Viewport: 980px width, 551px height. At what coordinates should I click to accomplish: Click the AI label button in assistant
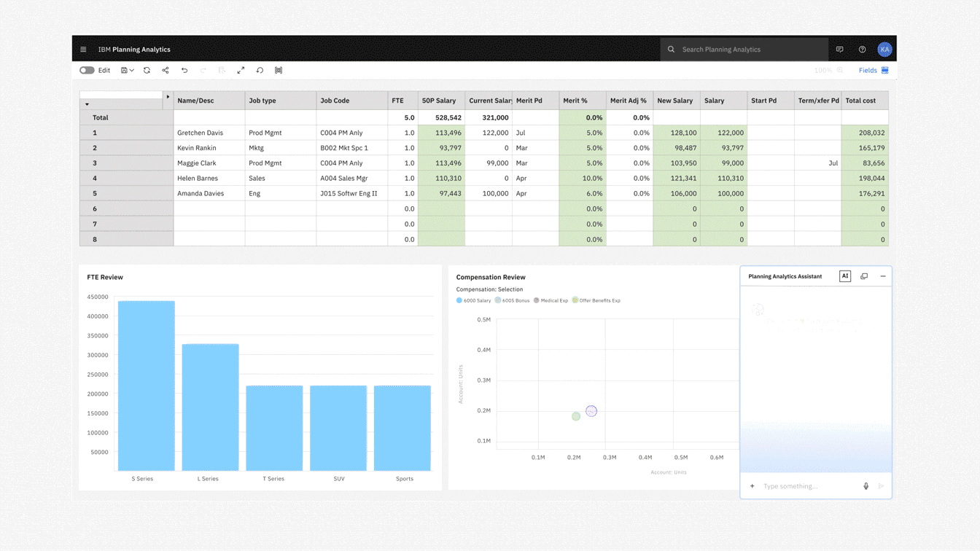click(x=844, y=276)
